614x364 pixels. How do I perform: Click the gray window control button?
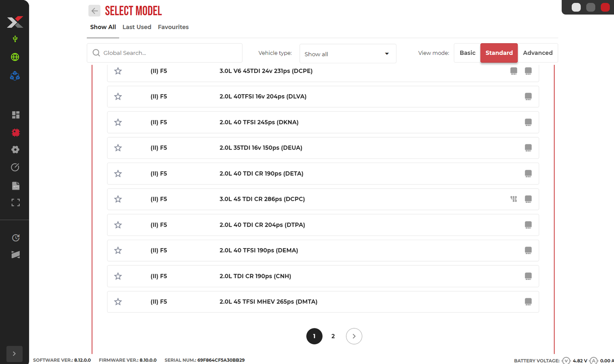[x=591, y=7]
